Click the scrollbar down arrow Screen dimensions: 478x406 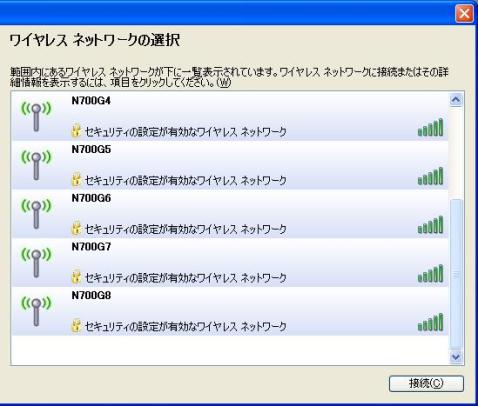point(456,357)
